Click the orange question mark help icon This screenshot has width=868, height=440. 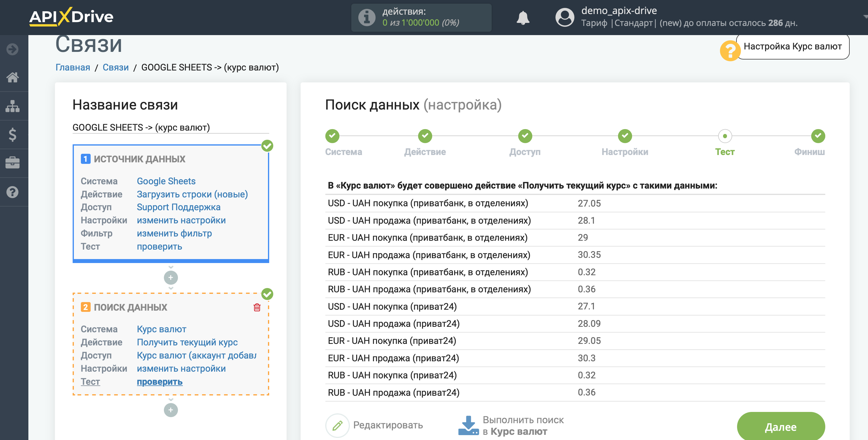point(730,51)
